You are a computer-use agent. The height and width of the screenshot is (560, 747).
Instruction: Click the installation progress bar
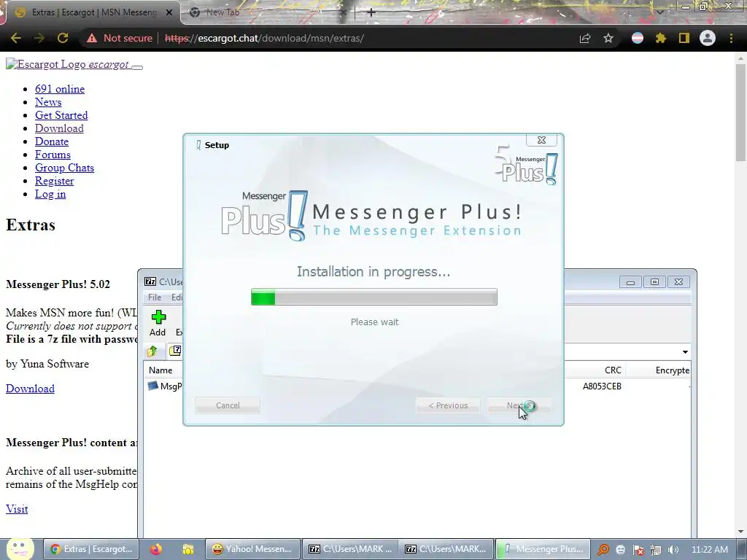pyautogui.click(x=374, y=297)
